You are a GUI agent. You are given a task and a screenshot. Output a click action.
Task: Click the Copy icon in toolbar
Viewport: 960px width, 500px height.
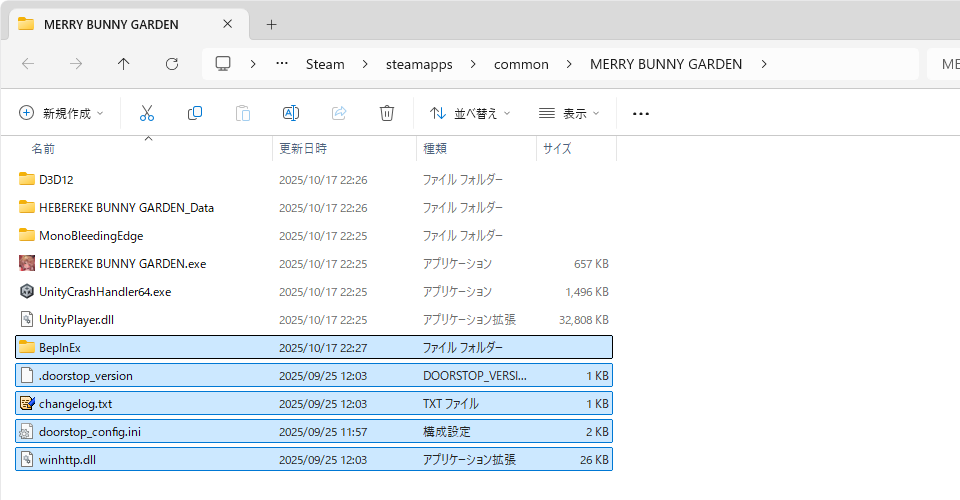(195, 114)
